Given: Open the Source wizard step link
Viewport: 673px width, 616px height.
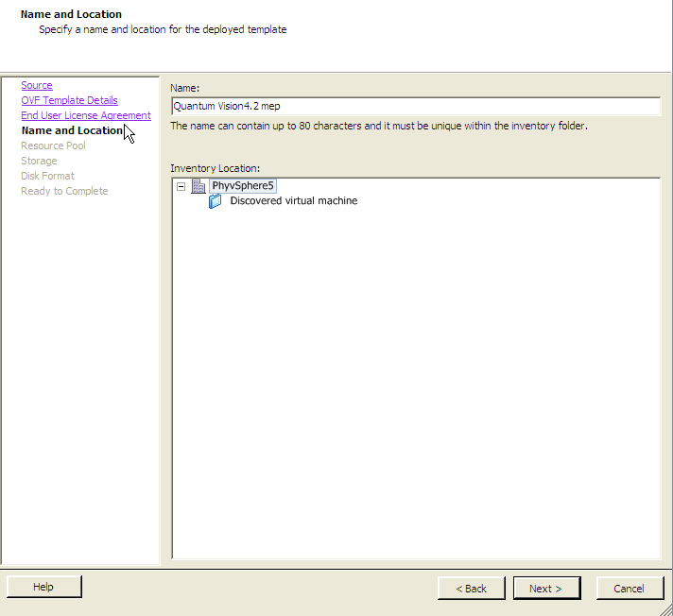Looking at the screenshot, I should 37,85.
